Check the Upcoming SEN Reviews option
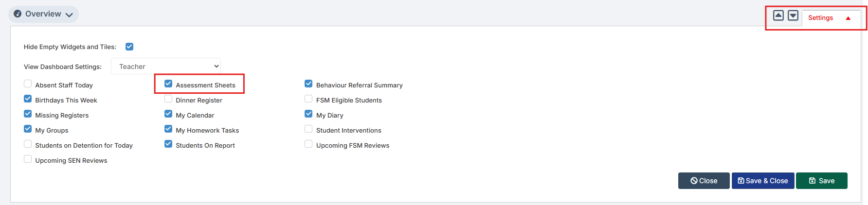The width and height of the screenshot is (868, 205). coord(28,159)
